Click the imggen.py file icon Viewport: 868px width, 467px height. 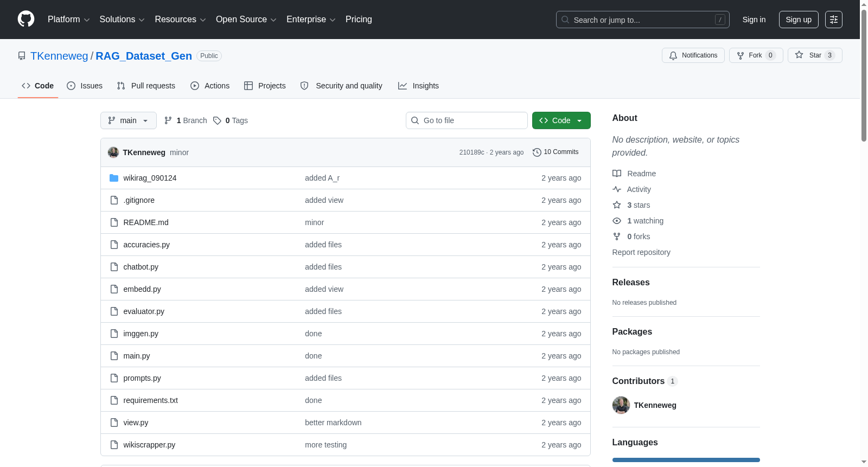pos(114,334)
